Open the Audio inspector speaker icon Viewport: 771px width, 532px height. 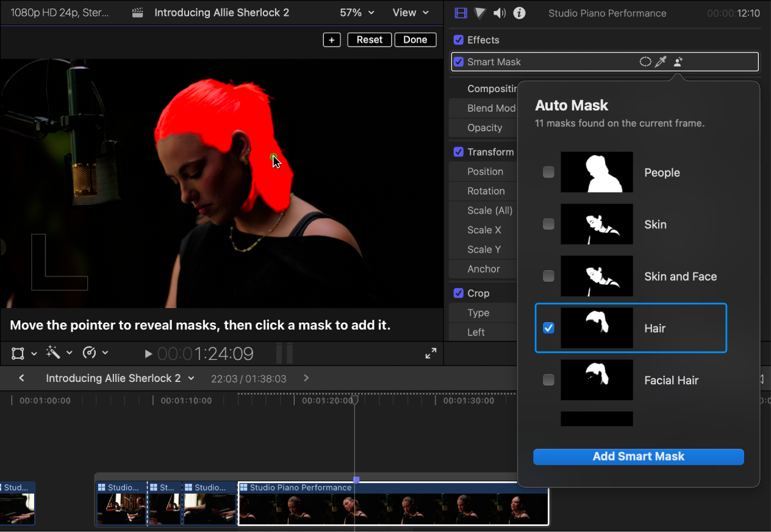pos(500,13)
